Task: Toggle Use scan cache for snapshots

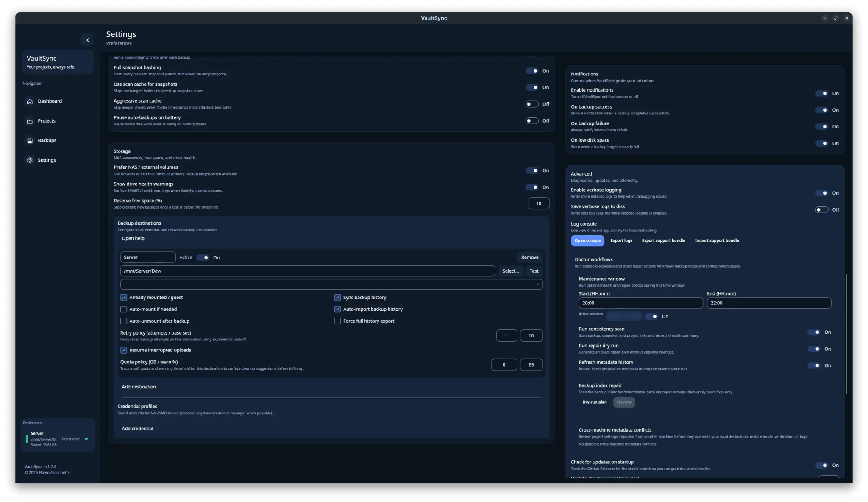Action: tap(532, 87)
